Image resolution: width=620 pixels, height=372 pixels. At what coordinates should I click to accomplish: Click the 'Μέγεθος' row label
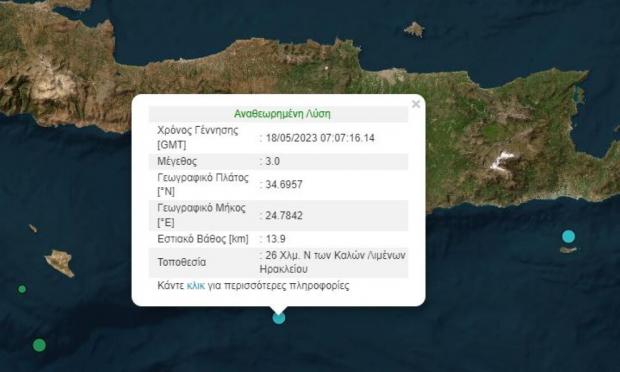click(177, 161)
